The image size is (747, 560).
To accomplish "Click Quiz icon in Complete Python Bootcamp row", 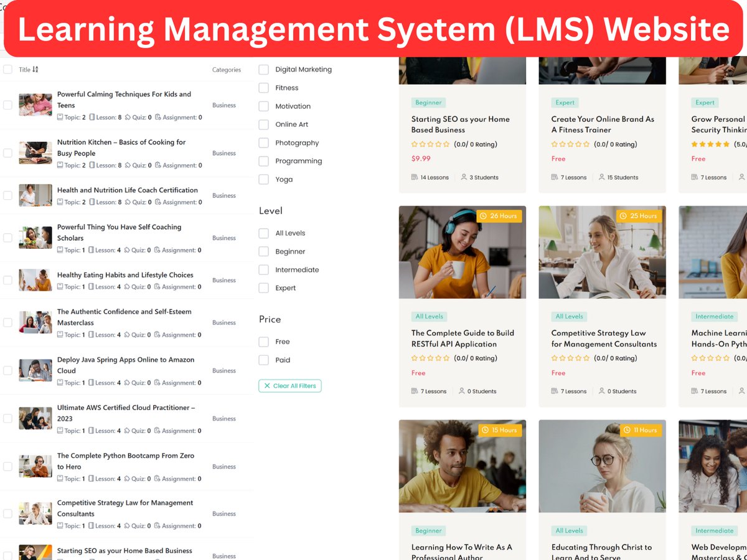I will point(128,478).
